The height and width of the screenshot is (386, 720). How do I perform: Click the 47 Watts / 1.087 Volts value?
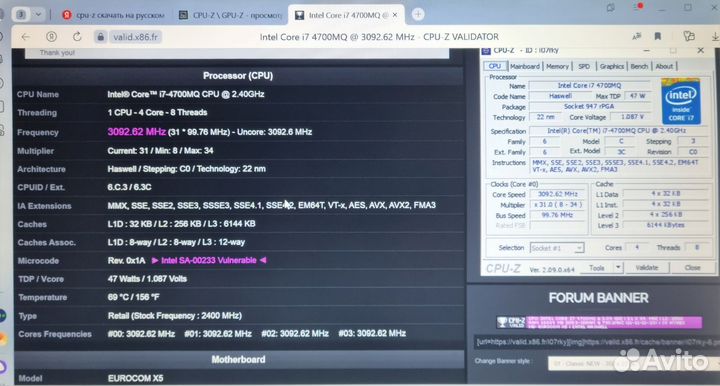[147, 279]
